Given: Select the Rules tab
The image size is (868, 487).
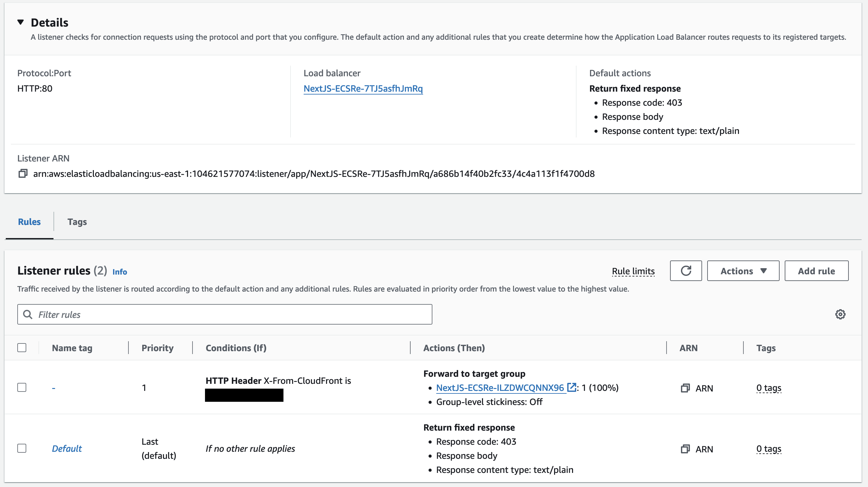Looking at the screenshot, I should [29, 222].
